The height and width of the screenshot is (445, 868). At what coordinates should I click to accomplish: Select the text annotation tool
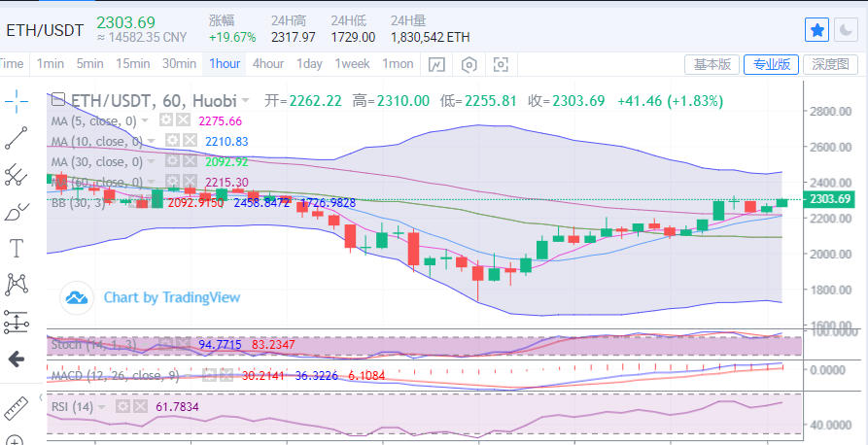click(17, 249)
